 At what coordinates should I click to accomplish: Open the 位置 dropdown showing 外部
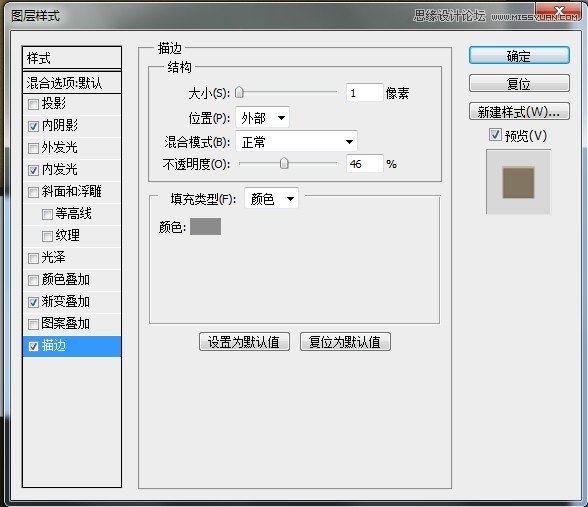pos(262,118)
